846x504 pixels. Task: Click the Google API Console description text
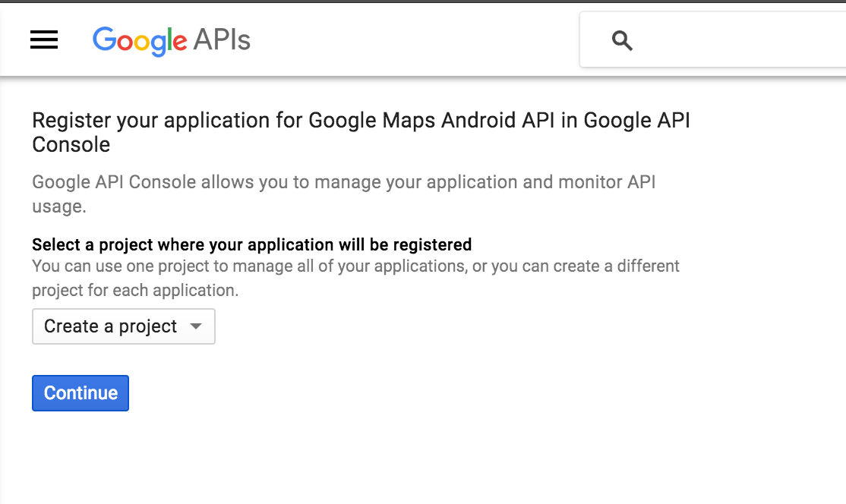click(x=344, y=194)
